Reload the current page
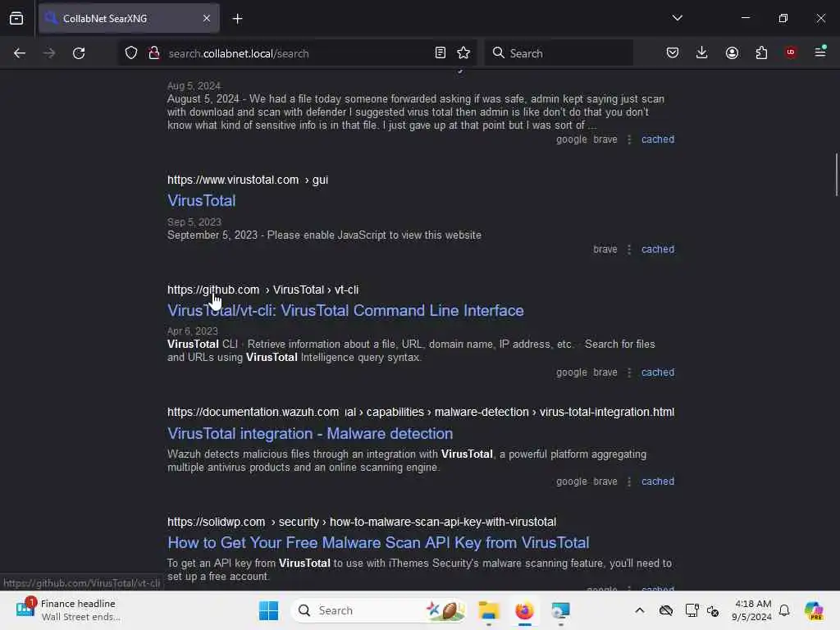The height and width of the screenshot is (630, 840). pyautogui.click(x=79, y=53)
